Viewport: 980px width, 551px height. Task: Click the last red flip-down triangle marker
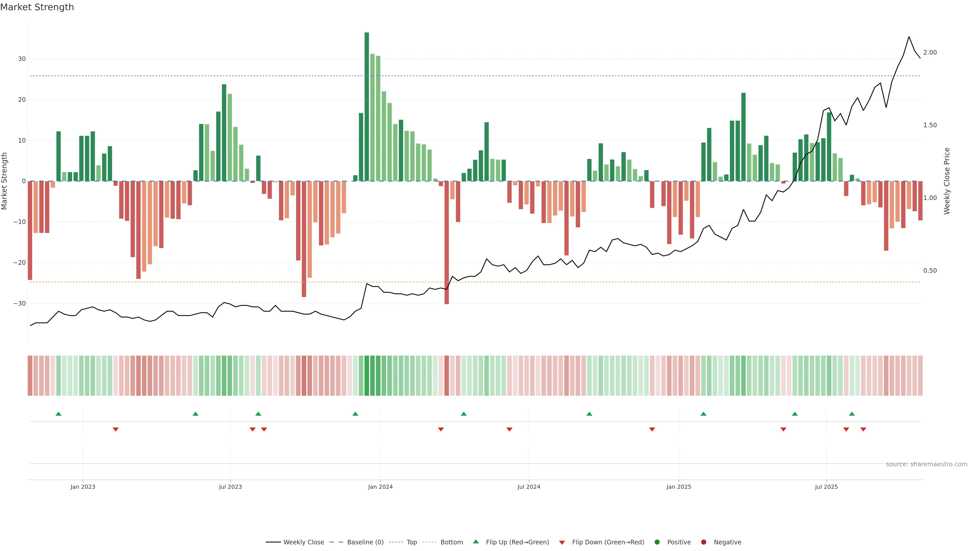[863, 430]
